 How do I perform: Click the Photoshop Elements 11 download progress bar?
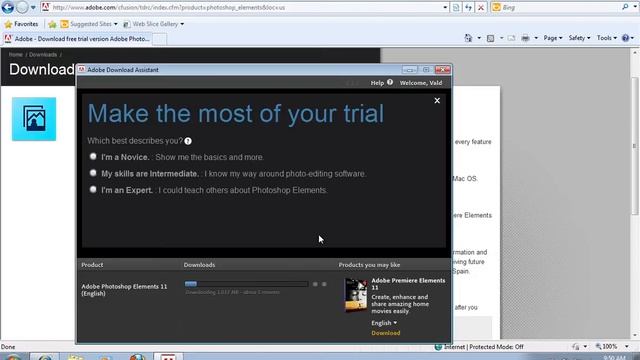[x=246, y=284]
